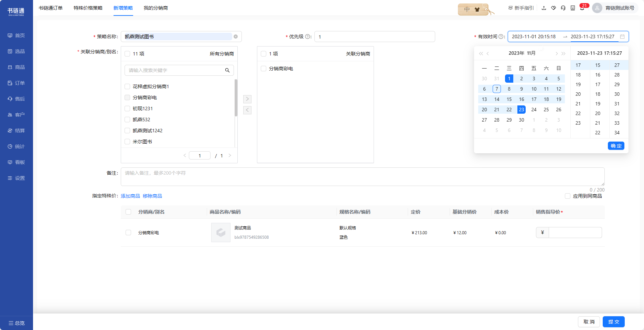
Task: Clear the 策略名称 field with X icon
Action: coord(236,37)
